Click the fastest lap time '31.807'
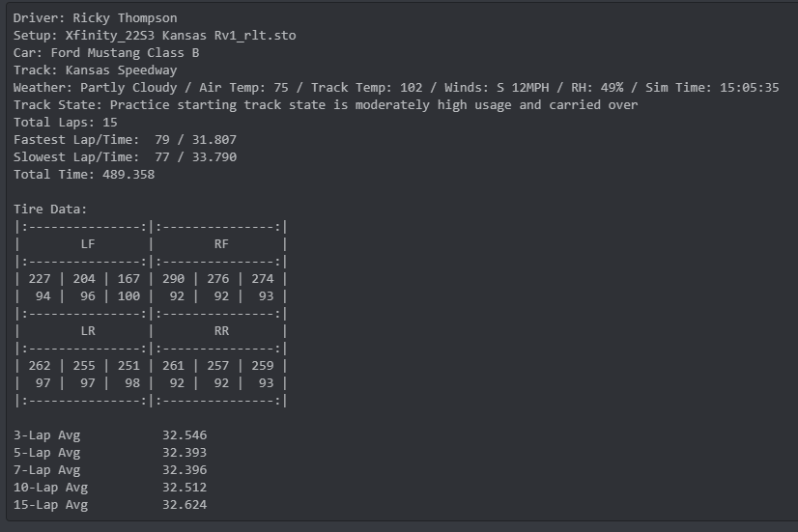 pyautogui.click(x=214, y=139)
